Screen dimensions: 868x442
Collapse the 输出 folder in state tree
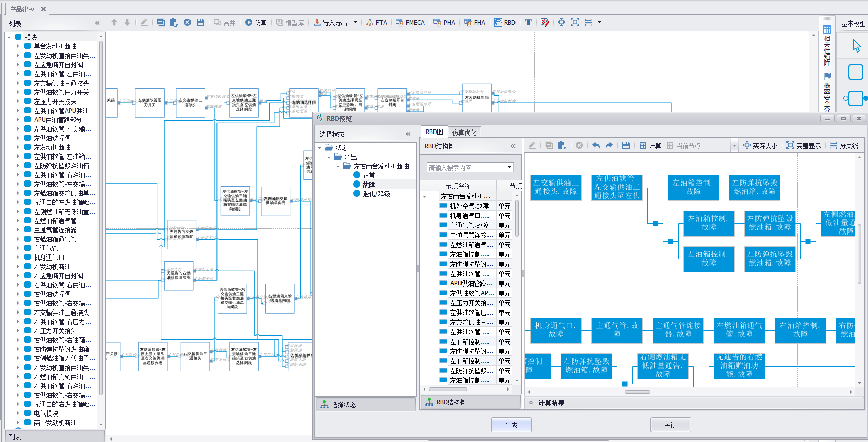point(329,157)
